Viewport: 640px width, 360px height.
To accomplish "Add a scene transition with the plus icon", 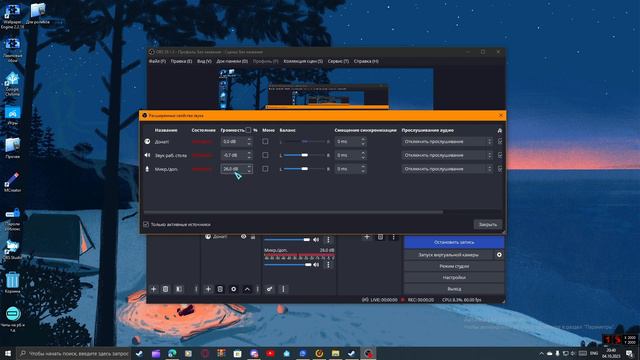I will click(367, 237).
